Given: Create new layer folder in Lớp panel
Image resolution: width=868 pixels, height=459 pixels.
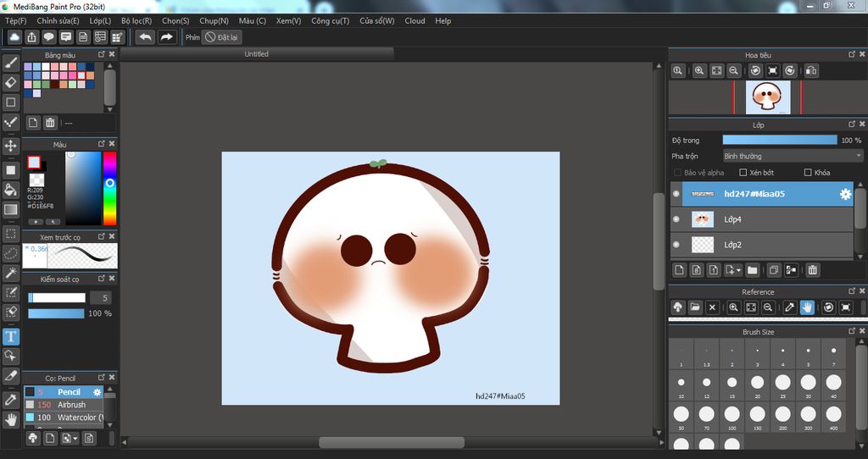Looking at the screenshot, I should pyautogui.click(x=752, y=270).
